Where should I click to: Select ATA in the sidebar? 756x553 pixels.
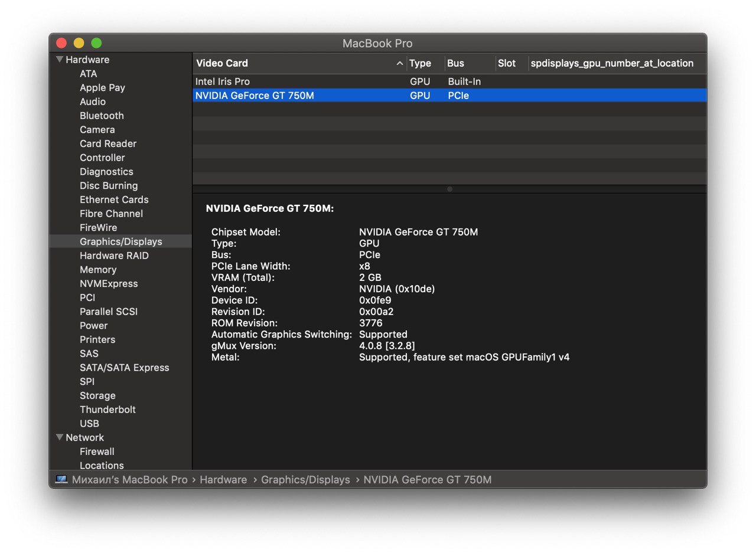click(x=89, y=74)
